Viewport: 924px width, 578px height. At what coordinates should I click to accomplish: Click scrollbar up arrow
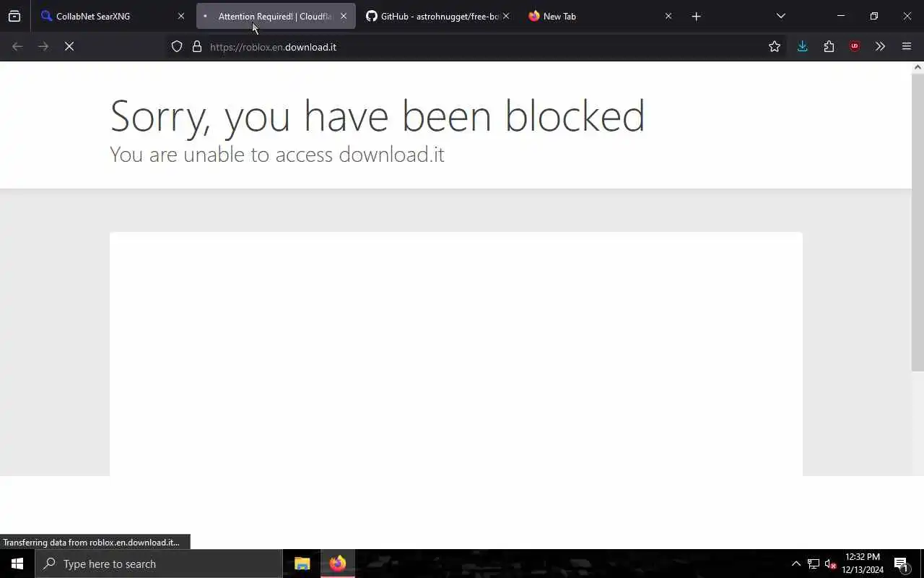click(x=918, y=67)
